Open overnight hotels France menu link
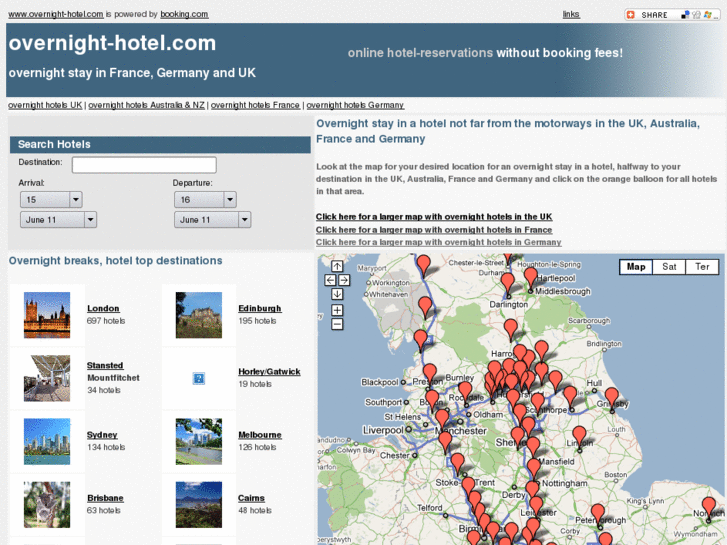Screen dimensions: 727x545 point(255,105)
